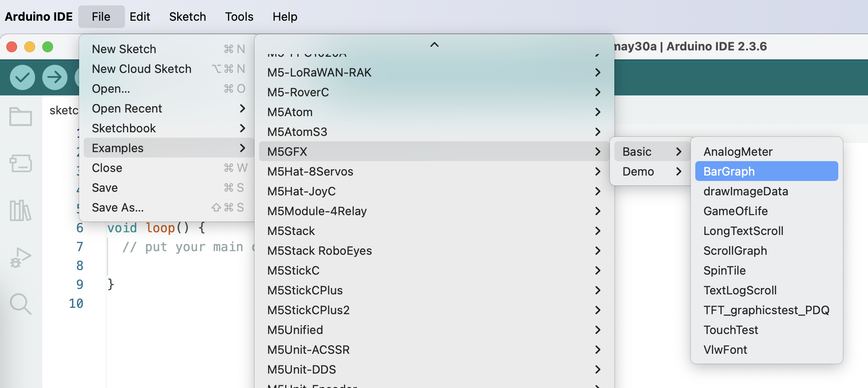The image size is (868, 388).
Task: Expand the Examples submenu
Action: click(x=169, y=148)
